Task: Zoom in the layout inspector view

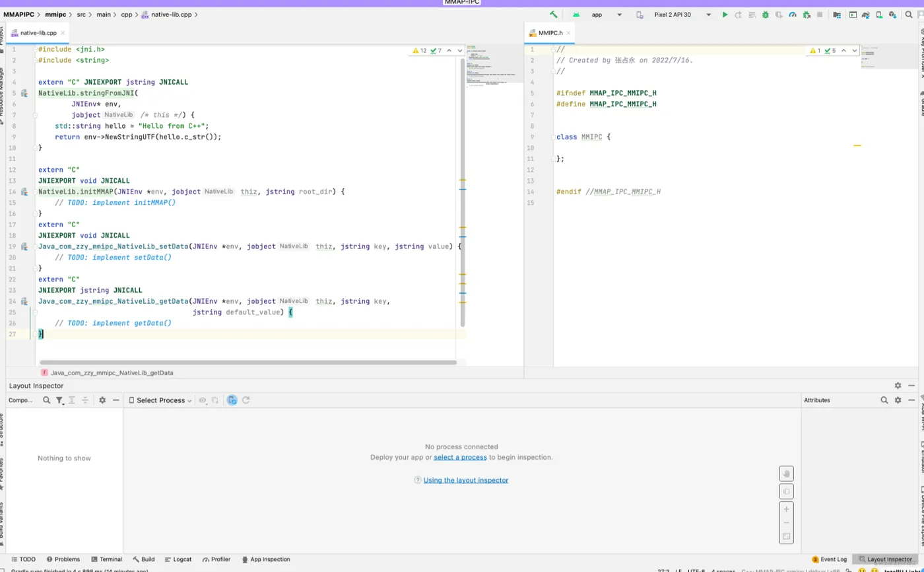Action: tap(786, 509)
